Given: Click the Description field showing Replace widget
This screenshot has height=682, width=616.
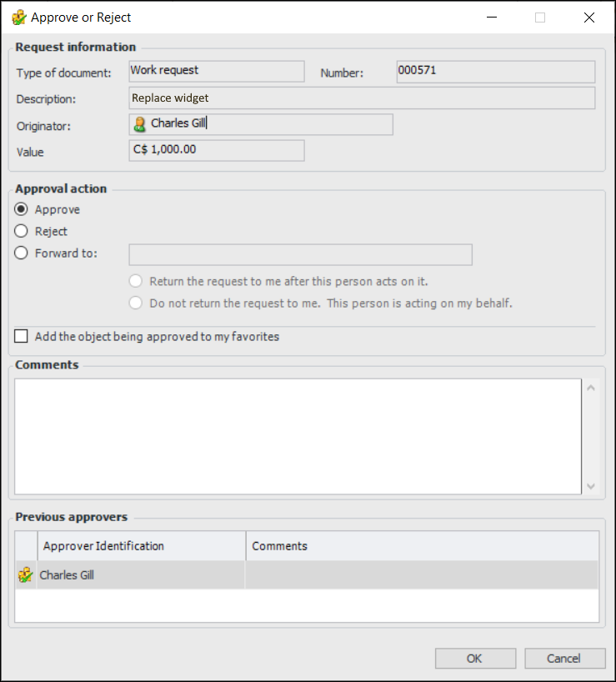Looking at the screenshot, I should [x=362, y=98].
